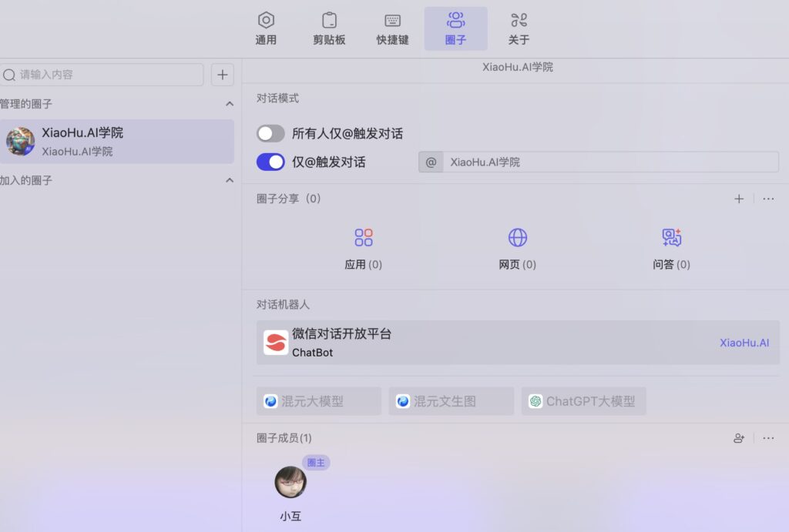Disable the 仅@触发对话 switch

click(270, 162)
